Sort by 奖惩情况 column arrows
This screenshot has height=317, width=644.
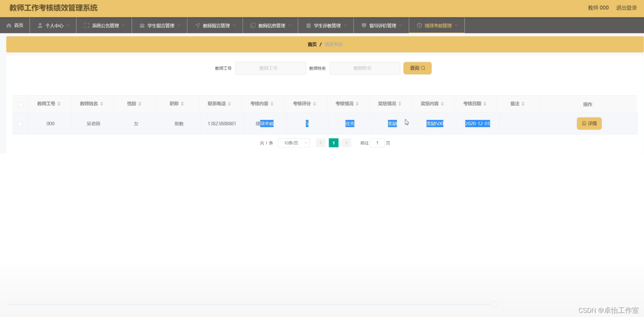point(400,104)
